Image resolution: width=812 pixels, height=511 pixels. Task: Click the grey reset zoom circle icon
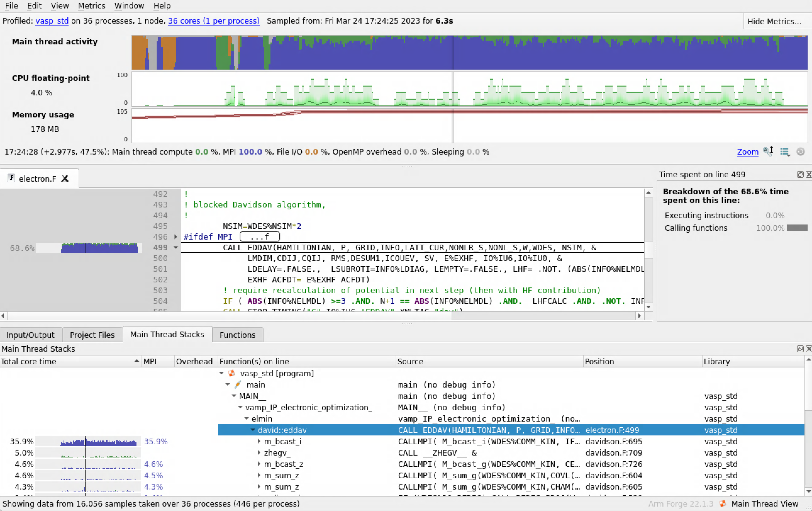click(x=801, y=152)
